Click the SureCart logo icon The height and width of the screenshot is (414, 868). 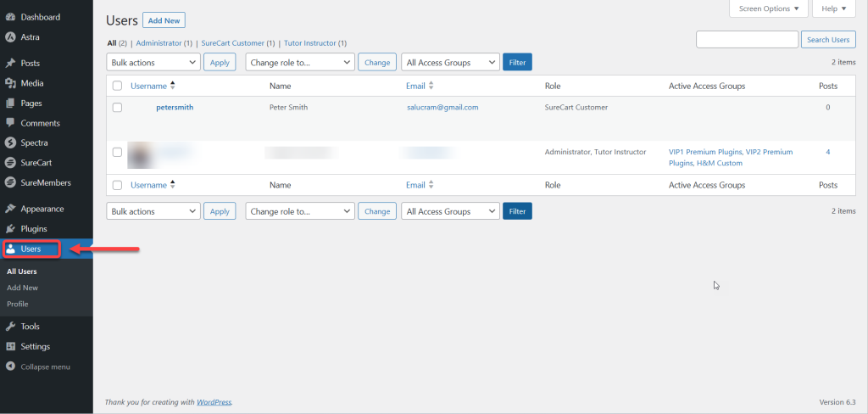tap(10, 163)
